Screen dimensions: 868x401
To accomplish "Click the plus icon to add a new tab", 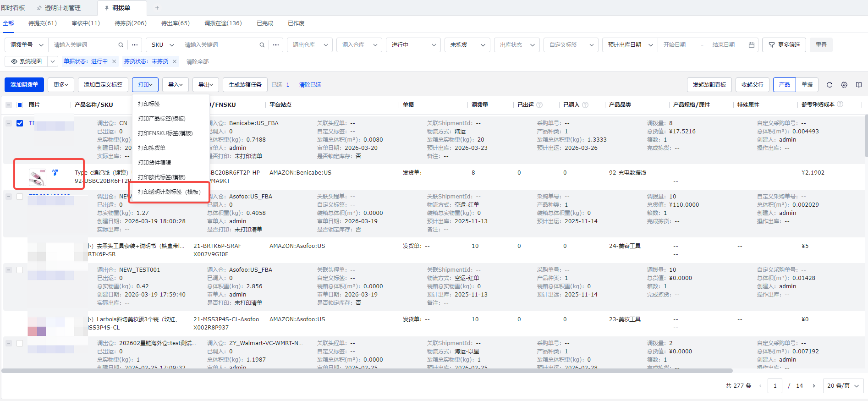I will point(157,8).
